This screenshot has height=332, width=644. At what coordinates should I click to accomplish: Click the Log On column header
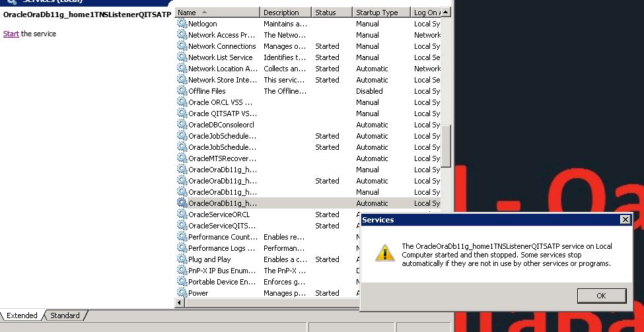click(x=425, y=13)
